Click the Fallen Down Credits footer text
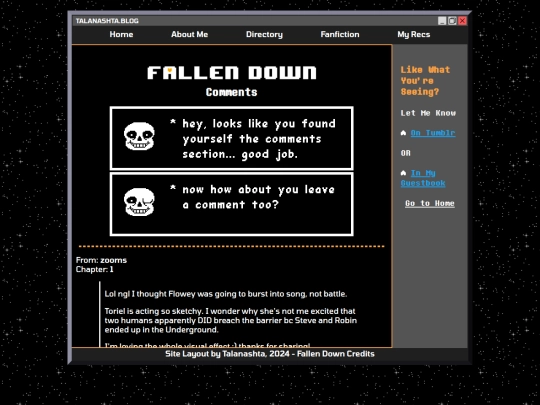The height and width of the screenshot is (405, 540). (x=336, y=354)
